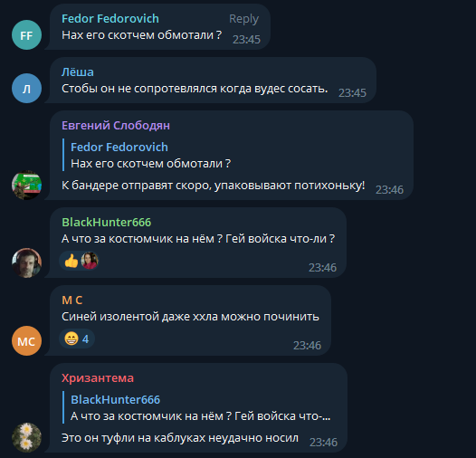Click the Reply link on Fedor Fedorovich's message

coord(243,19)
